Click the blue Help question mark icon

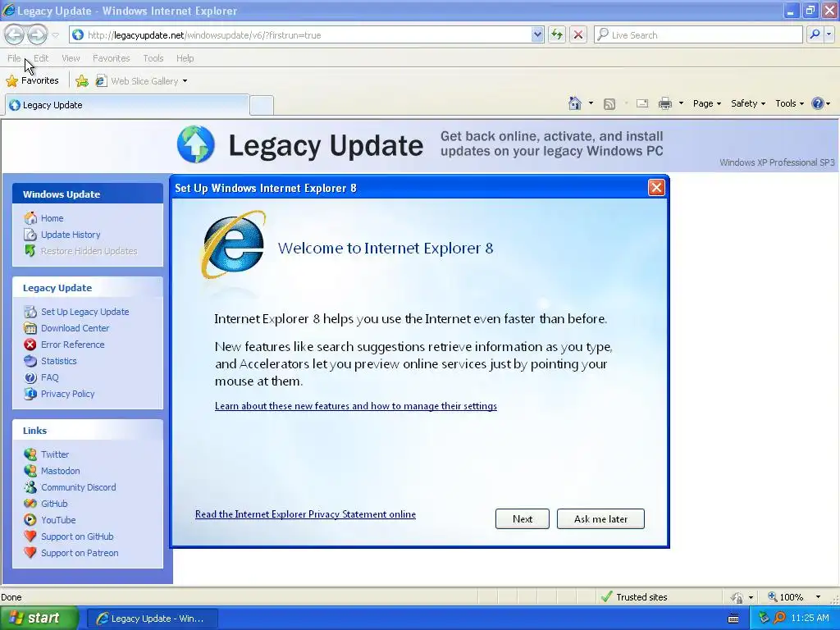point(818,103)
